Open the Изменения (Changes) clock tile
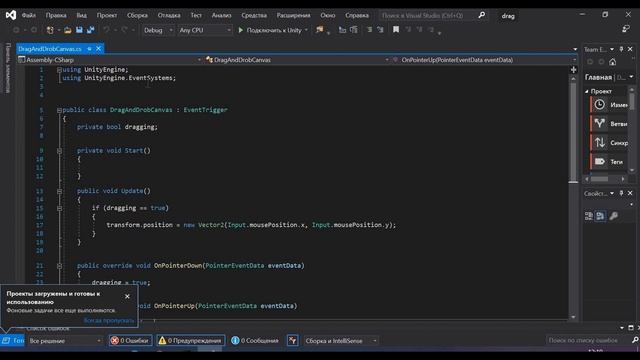The image size is (640, 360). [609, 104]
